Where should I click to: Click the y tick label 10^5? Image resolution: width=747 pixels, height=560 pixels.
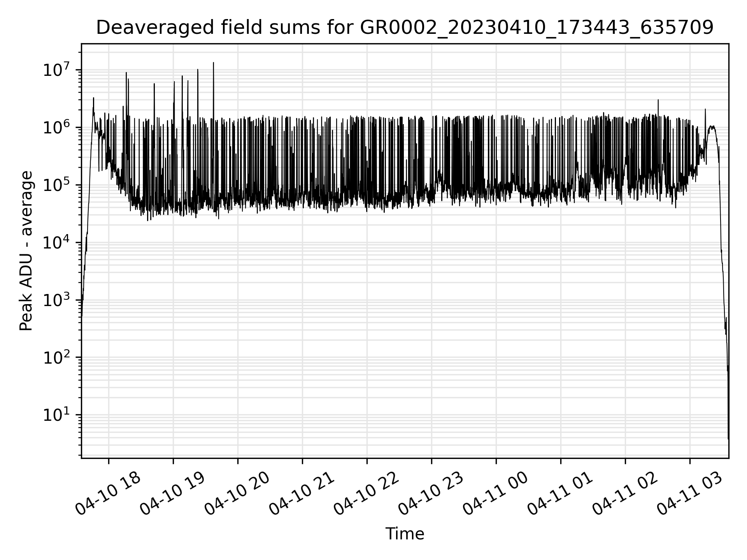[57, 185]
